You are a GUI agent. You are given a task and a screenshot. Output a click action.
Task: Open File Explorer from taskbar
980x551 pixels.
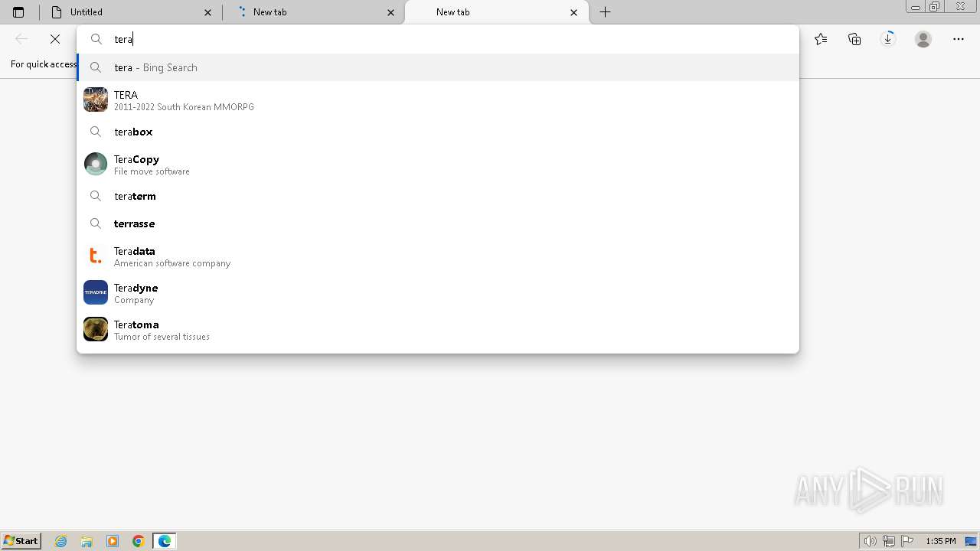(x=87, y=541)
